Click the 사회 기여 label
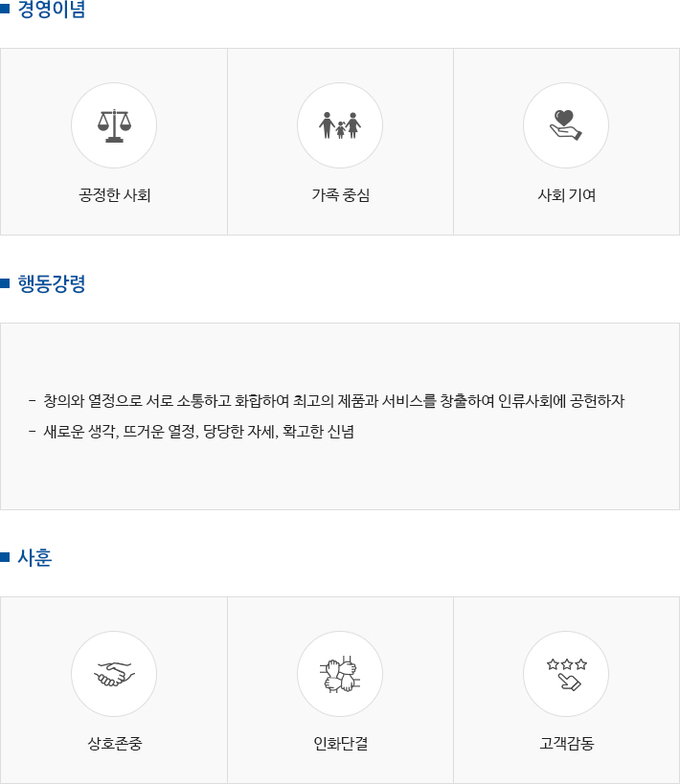Viewport: 680px width, 784px height. click(x=566, y=195)
